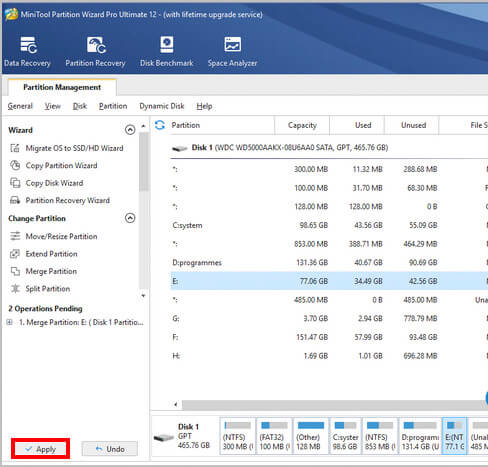Sort by the Partition column header
Image resolution: width=488 pixels, height=467 pixels.
pos(222,125)
